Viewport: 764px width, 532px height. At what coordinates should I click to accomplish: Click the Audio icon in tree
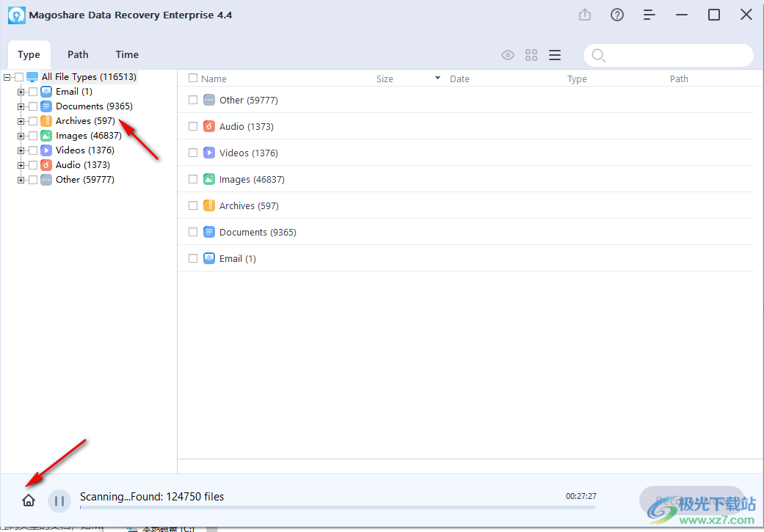point(46,164)
